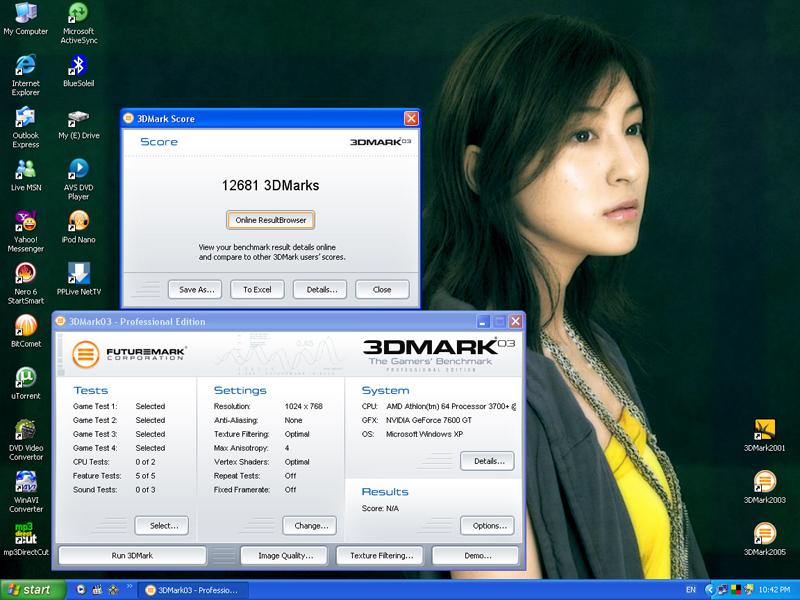Viewport: 800px width, 600px height.
Task: Open Options... under Results
Action: tap(487, 526)
